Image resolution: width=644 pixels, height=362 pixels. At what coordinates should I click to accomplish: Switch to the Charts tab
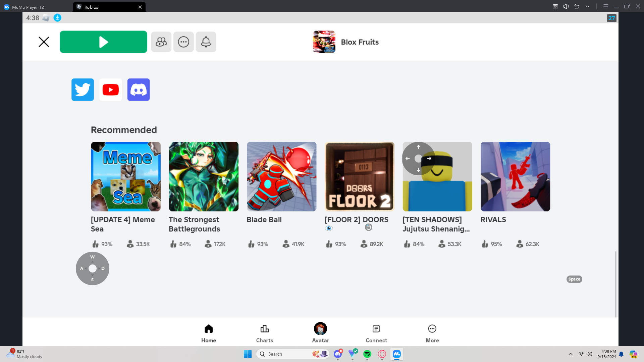[x=265, y=334]
